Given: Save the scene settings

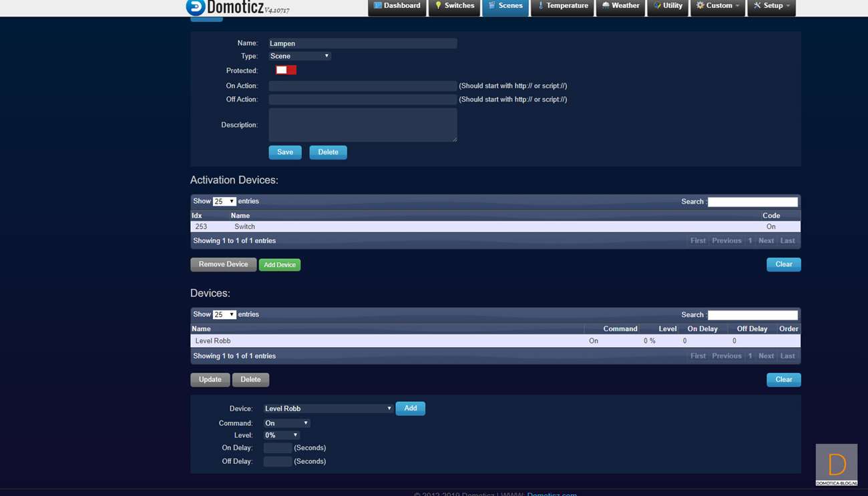Looking at the screenshot, I should [x=285, y=152].
